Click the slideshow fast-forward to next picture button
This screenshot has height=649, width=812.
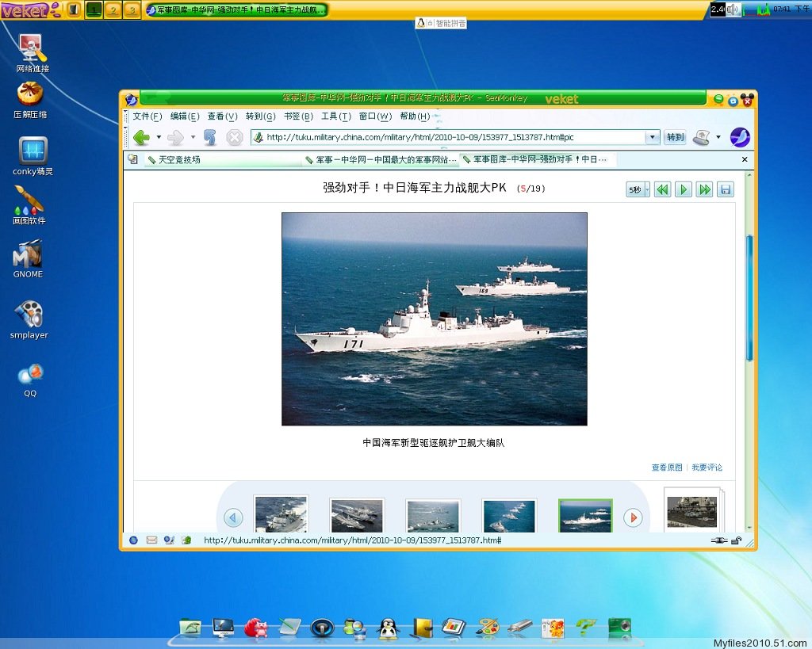705,189
